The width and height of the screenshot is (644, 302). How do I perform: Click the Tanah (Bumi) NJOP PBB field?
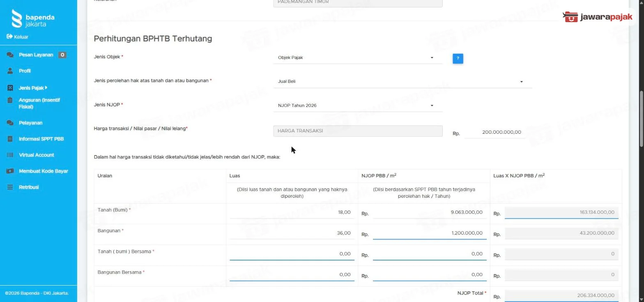point(430,213)
